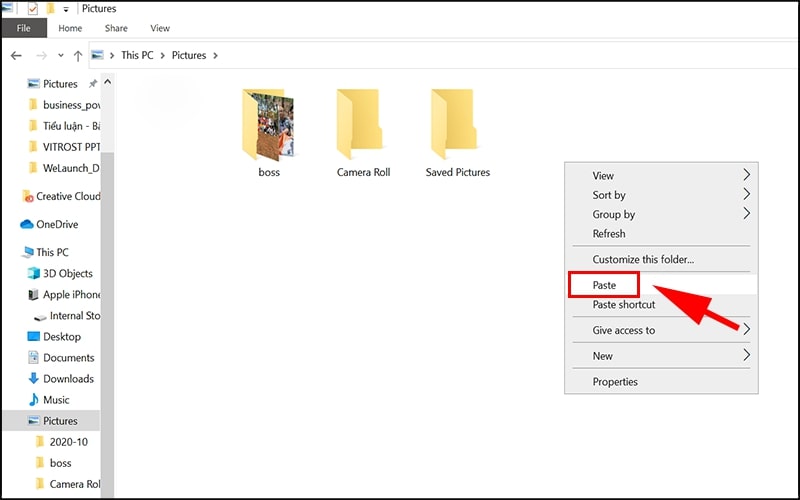
Task: Click the Apple iPhone device icon
Action: [x=34, y=294]
